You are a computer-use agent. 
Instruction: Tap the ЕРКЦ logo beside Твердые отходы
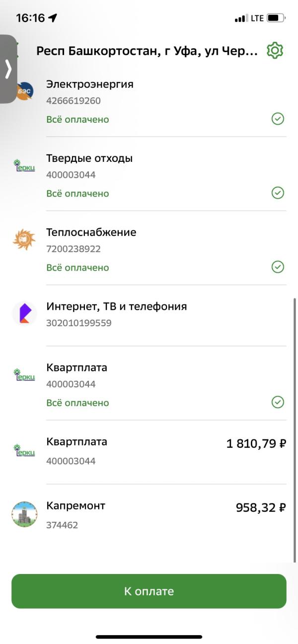pos(24,166)
